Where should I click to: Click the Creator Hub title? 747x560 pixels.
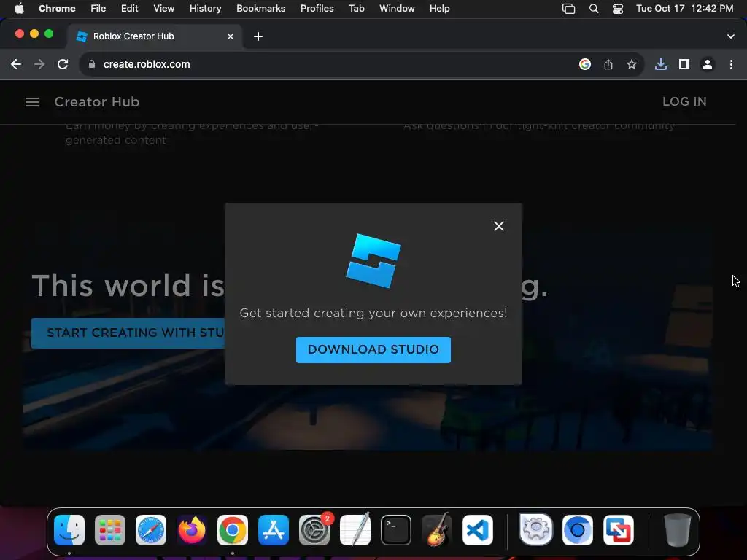coord(97,102)
